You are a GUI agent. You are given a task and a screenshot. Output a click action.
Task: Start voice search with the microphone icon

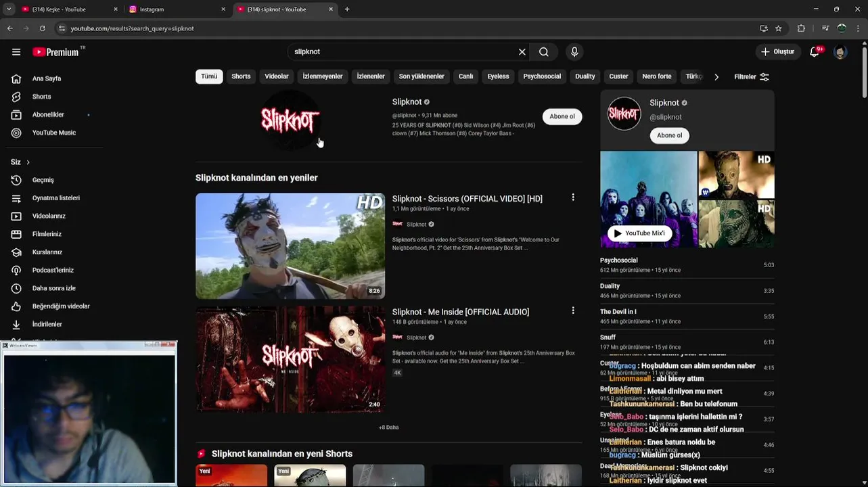574,52
